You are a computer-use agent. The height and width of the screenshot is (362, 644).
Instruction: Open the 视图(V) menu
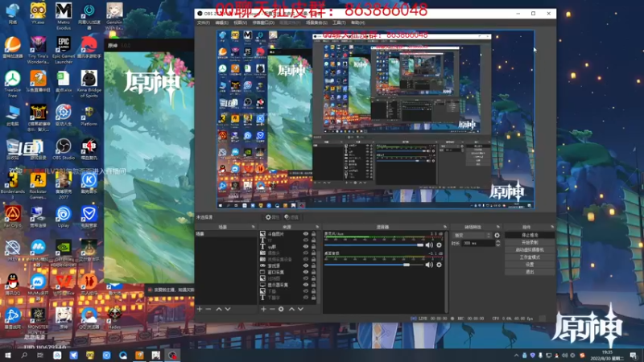coord(240,23)
